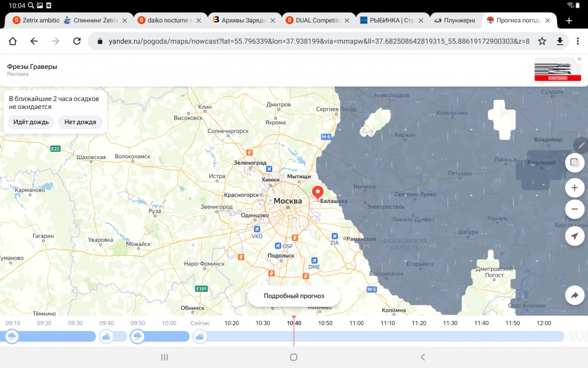Open "Подробный прогноз" detailed forecast
The width and height of the screenshot is (588, 368).
294,296
